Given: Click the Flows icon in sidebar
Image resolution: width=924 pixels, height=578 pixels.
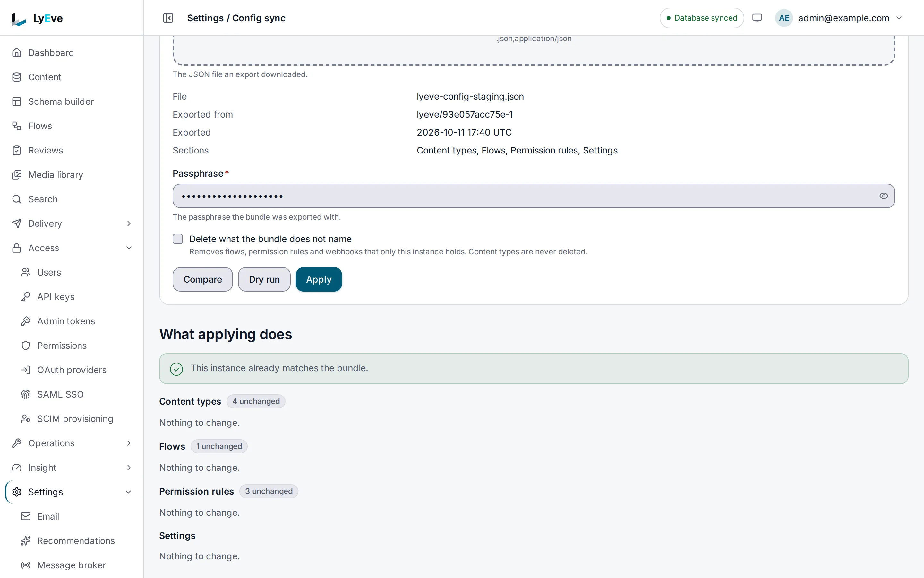Looking at the screenshot, I should 17,126.
